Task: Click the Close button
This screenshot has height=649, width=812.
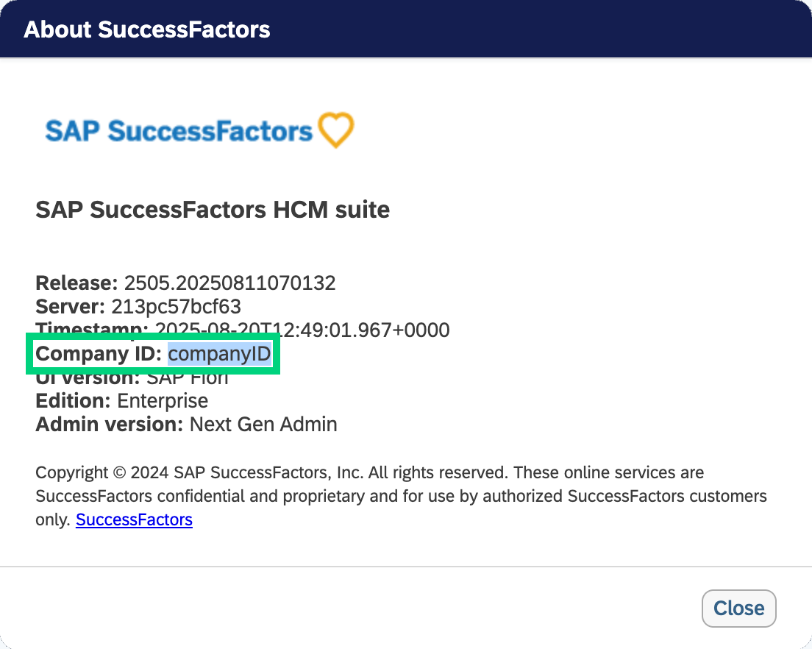Action: (x=738, y=609)
